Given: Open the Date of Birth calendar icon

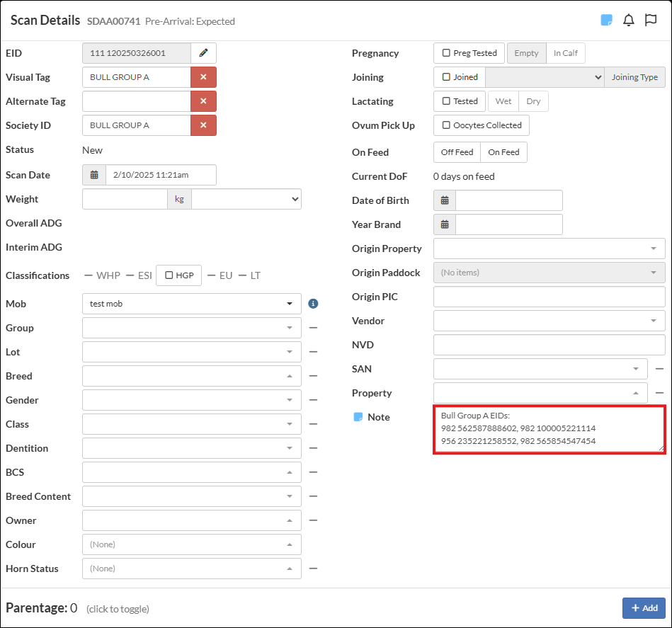Looking at the screenshot, I should [x=445, y=200].
